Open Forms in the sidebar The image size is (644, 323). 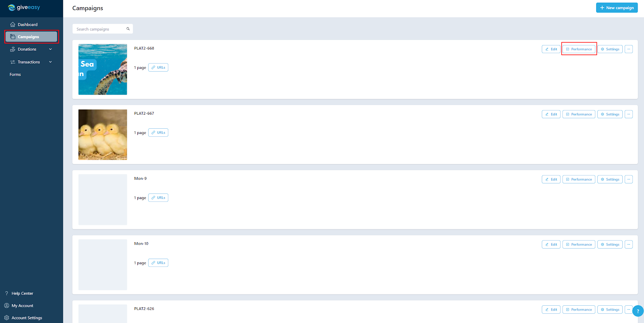(x=15, y=74)
